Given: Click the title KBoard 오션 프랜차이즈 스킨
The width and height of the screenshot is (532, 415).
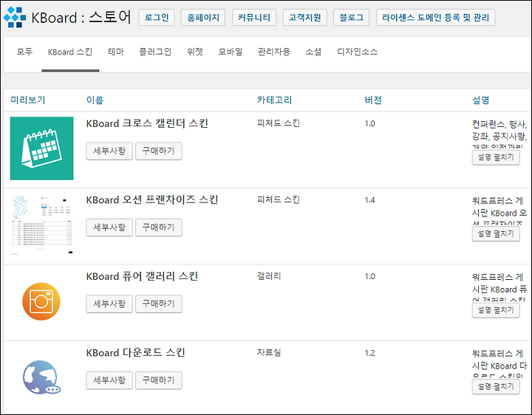Looking at the screenshot, I should (152, 199).
